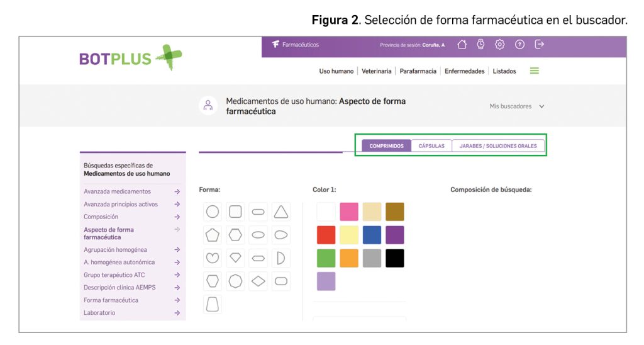Open the settings gear icon
Viewport: 644px width, 345px height.
click(x=500, y=44)
